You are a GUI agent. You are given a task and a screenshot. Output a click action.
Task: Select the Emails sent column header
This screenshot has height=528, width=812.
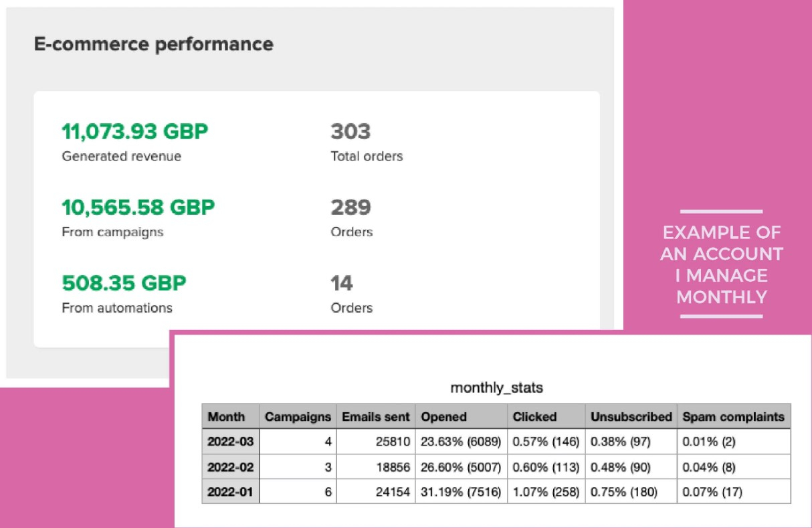(x=375, y=416)
